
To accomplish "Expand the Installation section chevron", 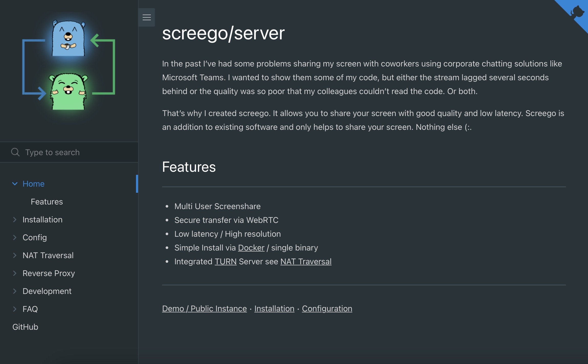I will point(15,220).
